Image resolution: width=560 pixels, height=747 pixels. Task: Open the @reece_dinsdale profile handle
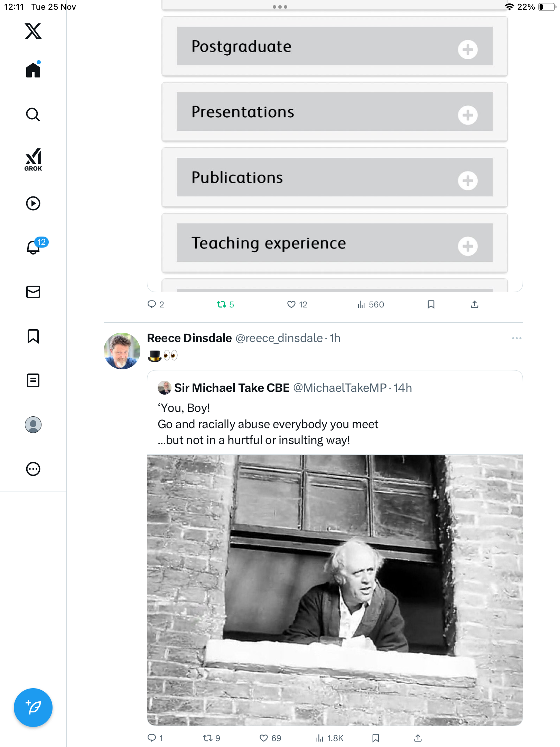[279, 338]
